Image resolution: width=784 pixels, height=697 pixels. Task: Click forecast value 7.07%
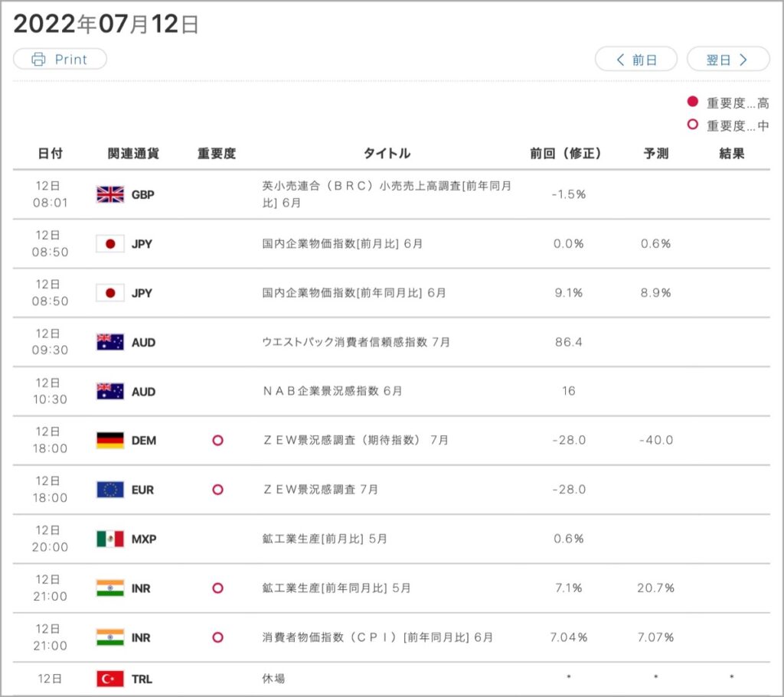pyautogui.click(x=656, y=637)
